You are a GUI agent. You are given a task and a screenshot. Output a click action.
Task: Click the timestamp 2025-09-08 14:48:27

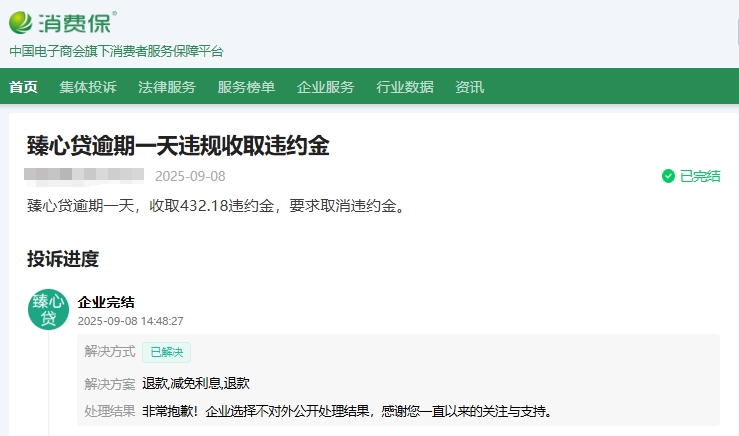131,321
